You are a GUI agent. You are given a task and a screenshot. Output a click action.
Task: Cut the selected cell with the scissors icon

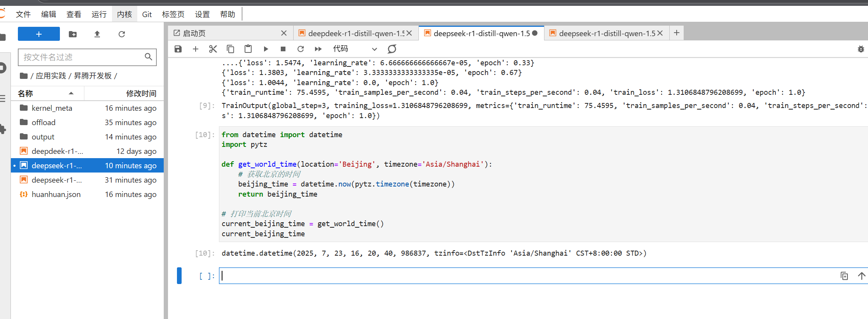[213, 49]
